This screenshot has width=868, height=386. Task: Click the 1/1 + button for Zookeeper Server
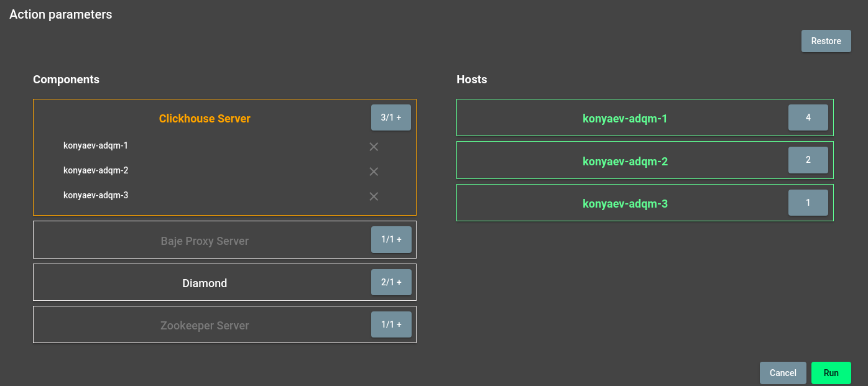pyautogui.click(x=391, y=324)
